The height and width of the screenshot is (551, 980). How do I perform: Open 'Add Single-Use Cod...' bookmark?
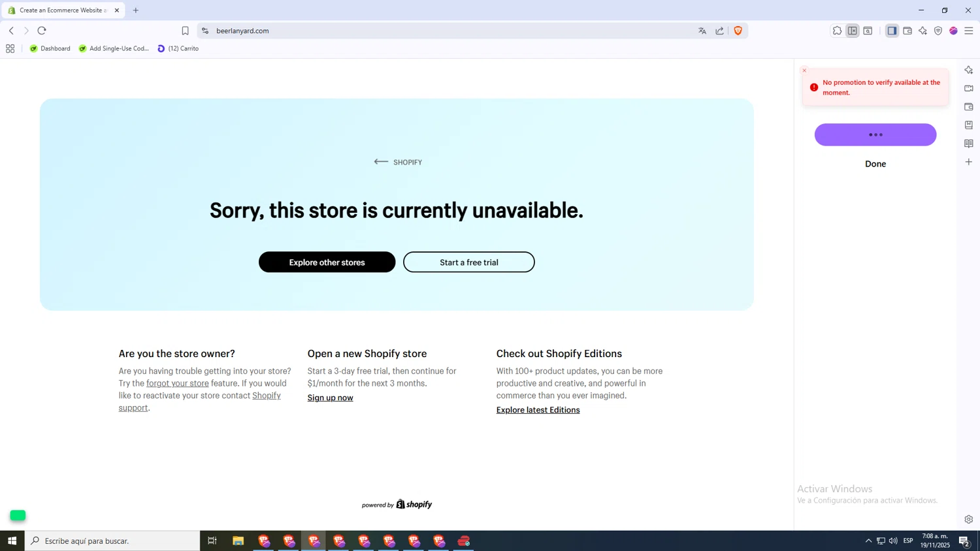click(114, 48)
